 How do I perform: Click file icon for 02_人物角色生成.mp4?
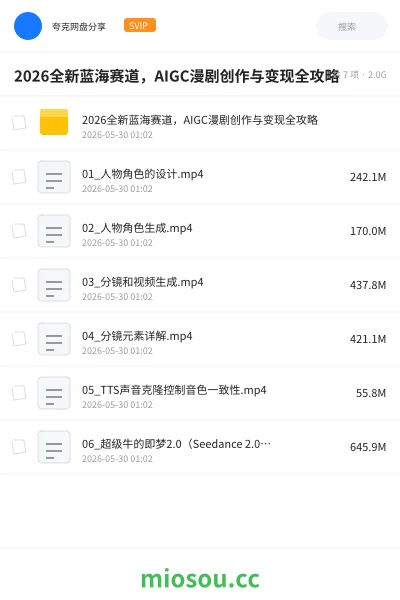pyautogui.click(x=54, y=231)
